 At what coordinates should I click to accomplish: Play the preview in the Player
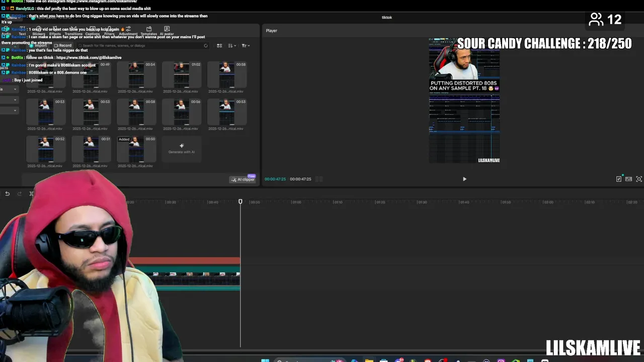click(464, 179)
